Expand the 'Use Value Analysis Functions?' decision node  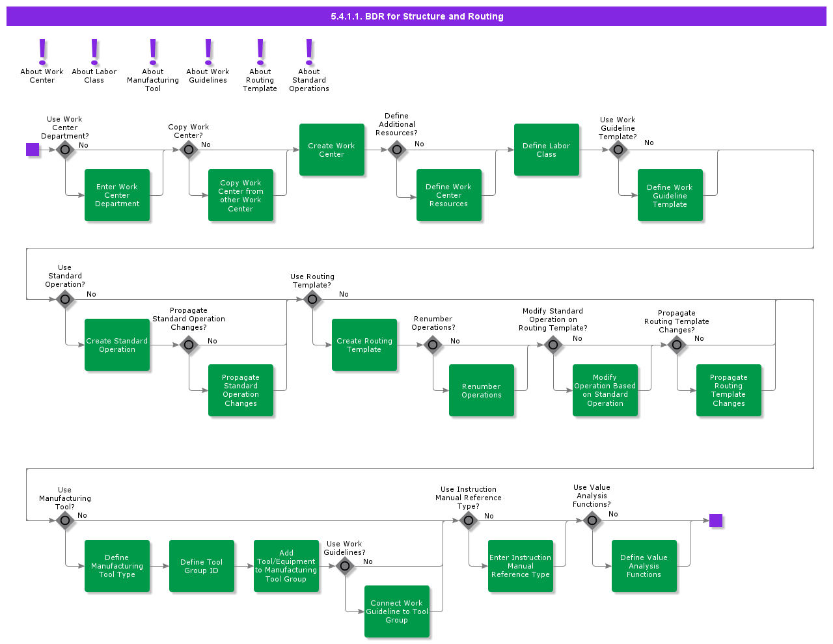(592, 520)
